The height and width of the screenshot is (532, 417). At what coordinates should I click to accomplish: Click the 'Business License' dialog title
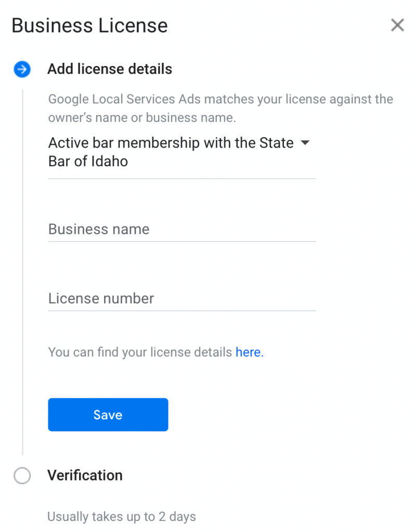point(89,25)
